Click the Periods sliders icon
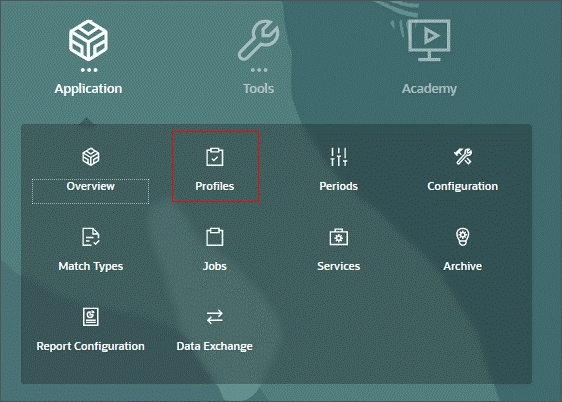The width and height of the screenshot is (562, 402). pyautogui.click(x=339, y=157)
